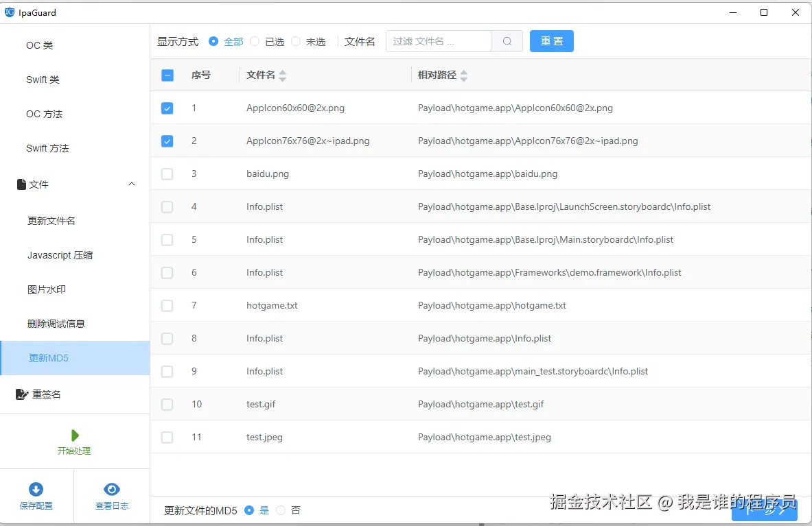Viewport: 812px width, 526px height.
Task: Open 保存配置 to save configuration
Action: tap(36, 495)
